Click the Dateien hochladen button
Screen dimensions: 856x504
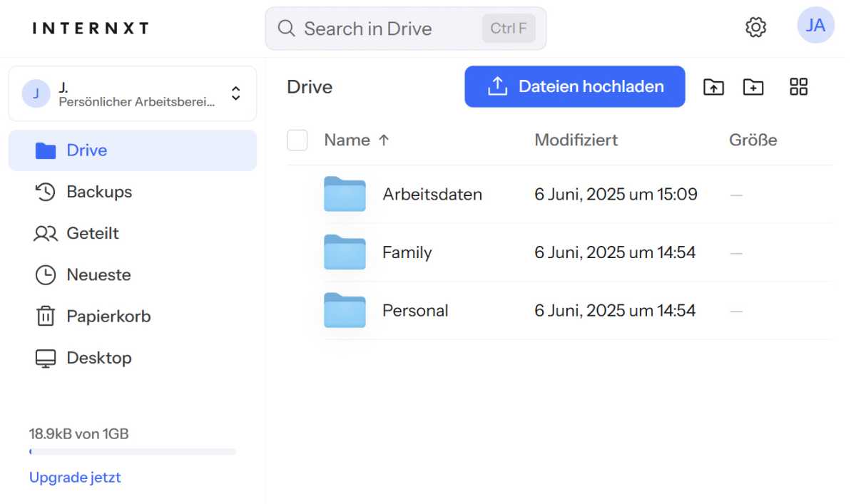tap(574, 87)
